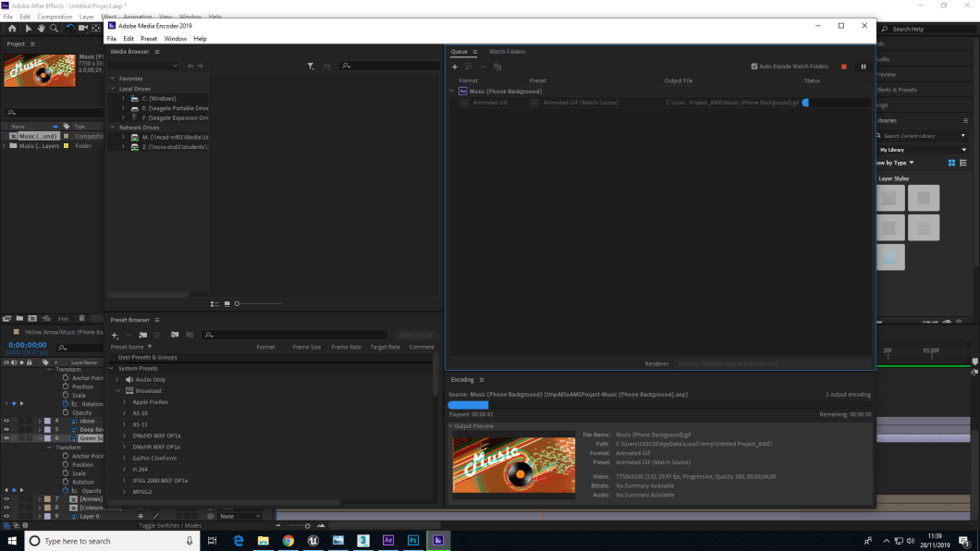Open the None parent dropdown for Layer 0
This screenshot has width=980, height=551.
239,517
